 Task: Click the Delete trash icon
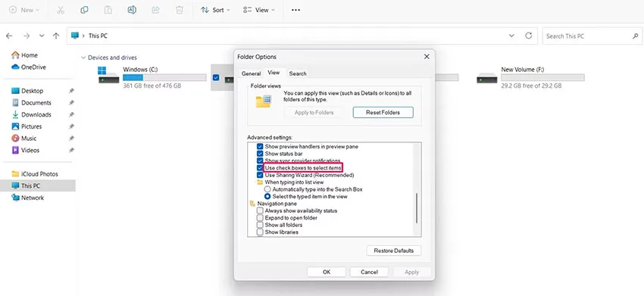click(x=180, y=11)
